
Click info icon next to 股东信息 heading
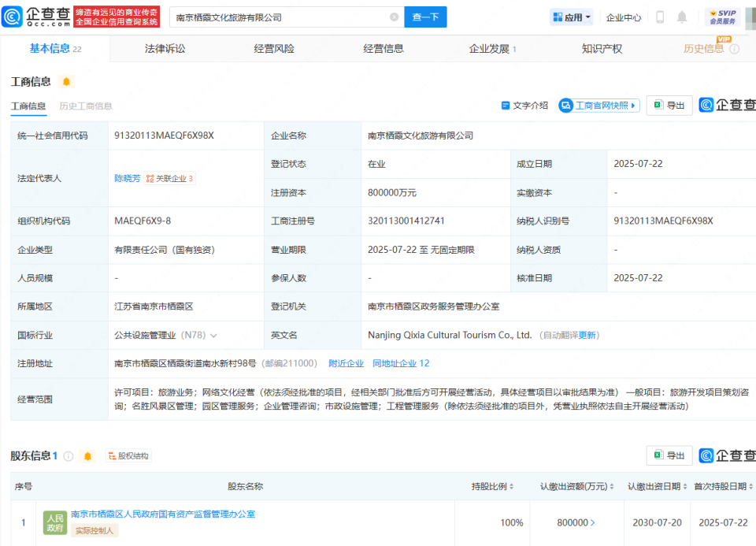click(69, 456)
